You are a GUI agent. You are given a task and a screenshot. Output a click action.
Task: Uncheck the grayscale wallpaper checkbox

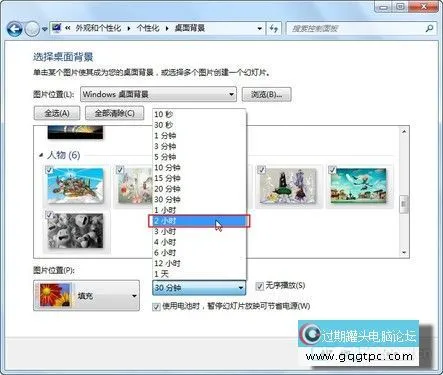(x=49, y=215)
